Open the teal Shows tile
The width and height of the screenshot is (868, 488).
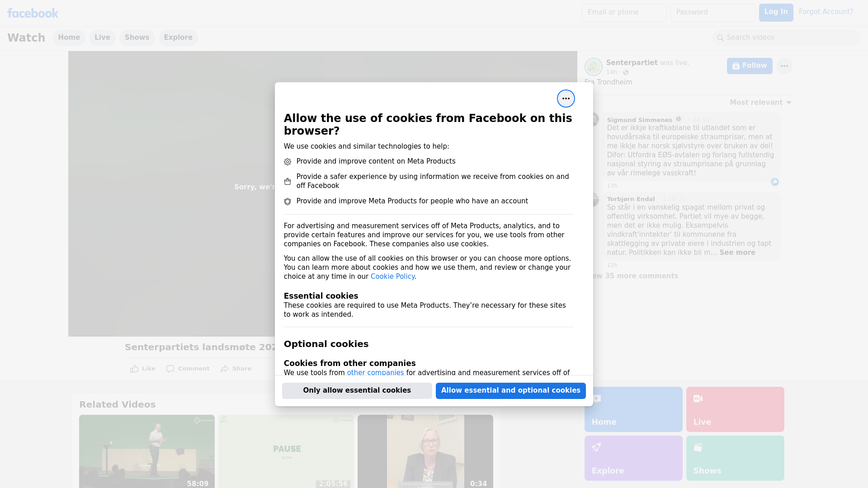(735, 458)
